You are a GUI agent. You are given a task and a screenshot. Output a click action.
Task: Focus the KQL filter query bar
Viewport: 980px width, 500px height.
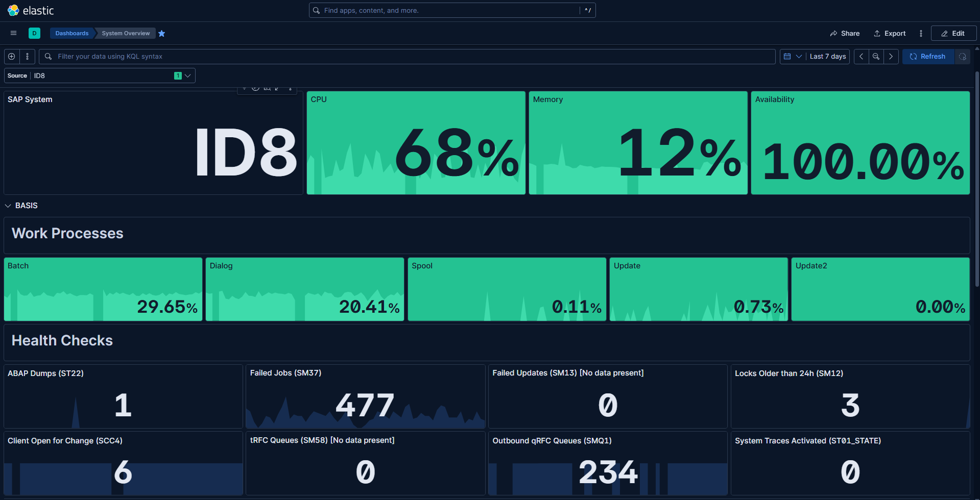click(x=407, y=57)
